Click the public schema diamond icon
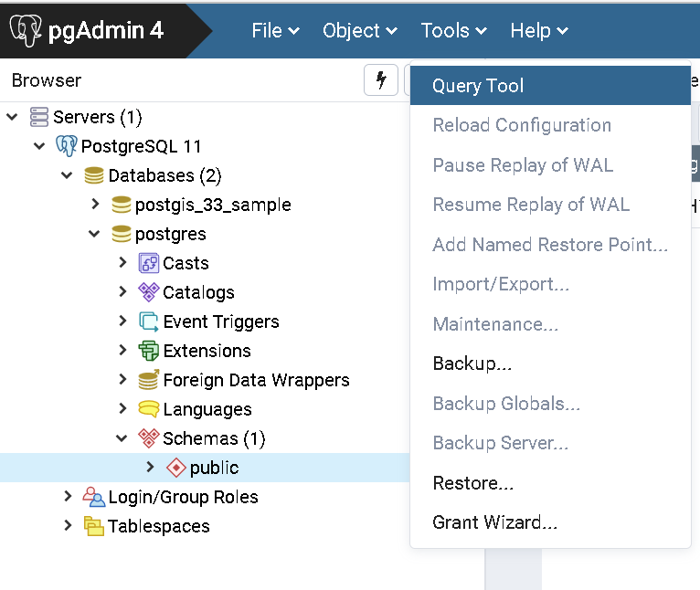 (175, 468)
